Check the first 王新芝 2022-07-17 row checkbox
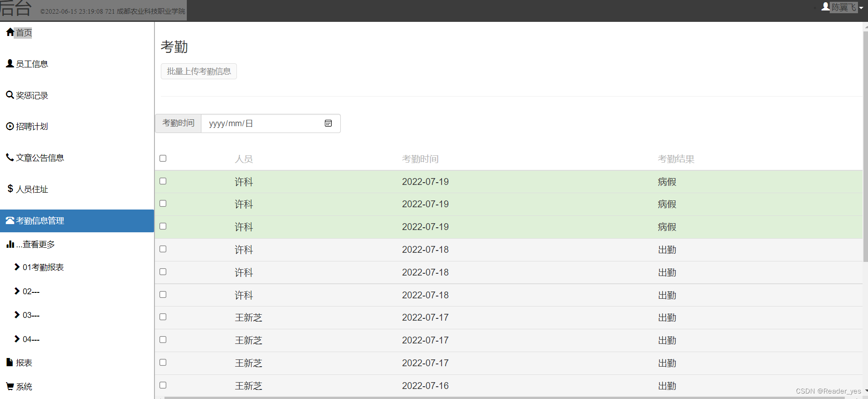The height and width of the screenshot is (399, 868). (163, 317)
